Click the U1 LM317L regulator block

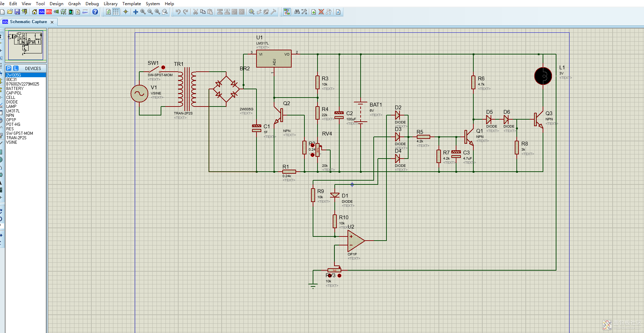(x=274, y=59)
